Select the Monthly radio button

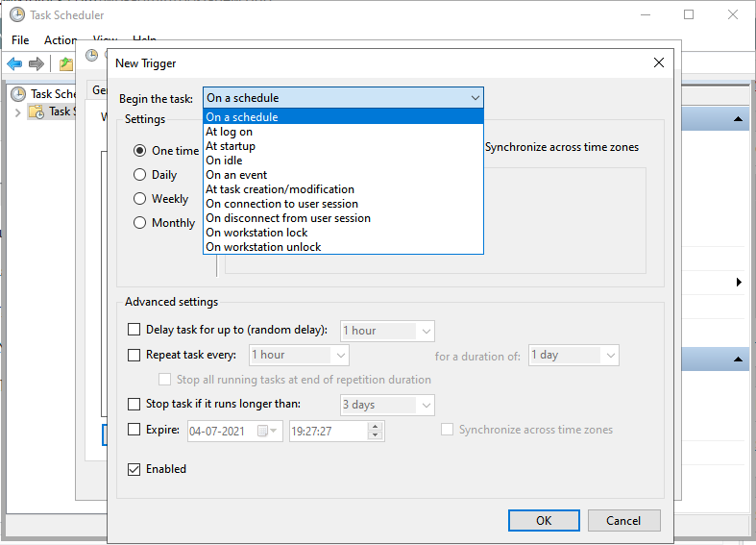140,223
